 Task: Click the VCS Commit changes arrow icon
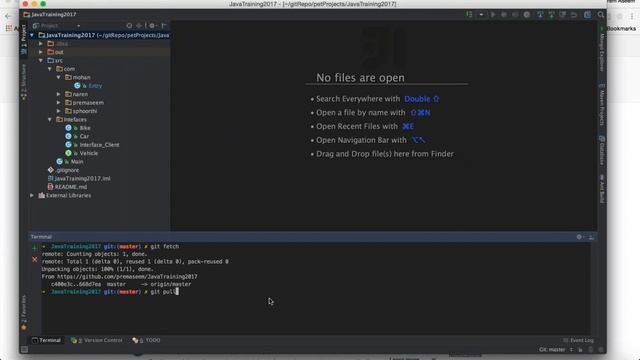click(551, 15)
